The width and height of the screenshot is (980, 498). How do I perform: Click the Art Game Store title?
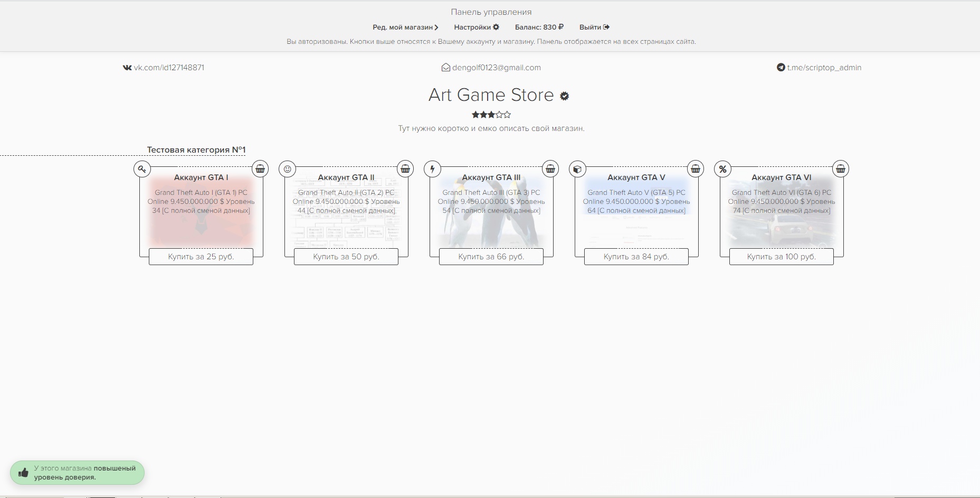point(491,95)
